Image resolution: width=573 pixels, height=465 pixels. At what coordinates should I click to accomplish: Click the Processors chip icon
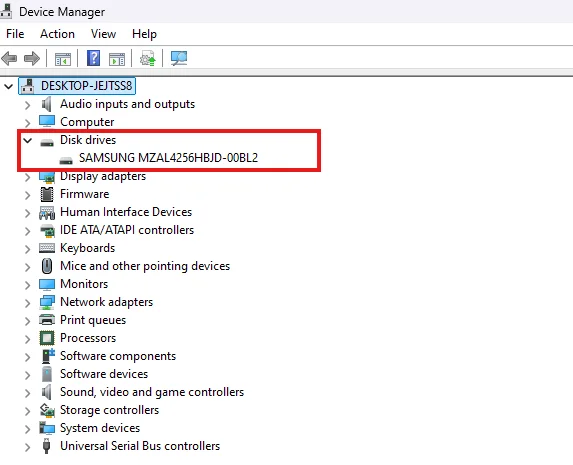coord(47,338)
